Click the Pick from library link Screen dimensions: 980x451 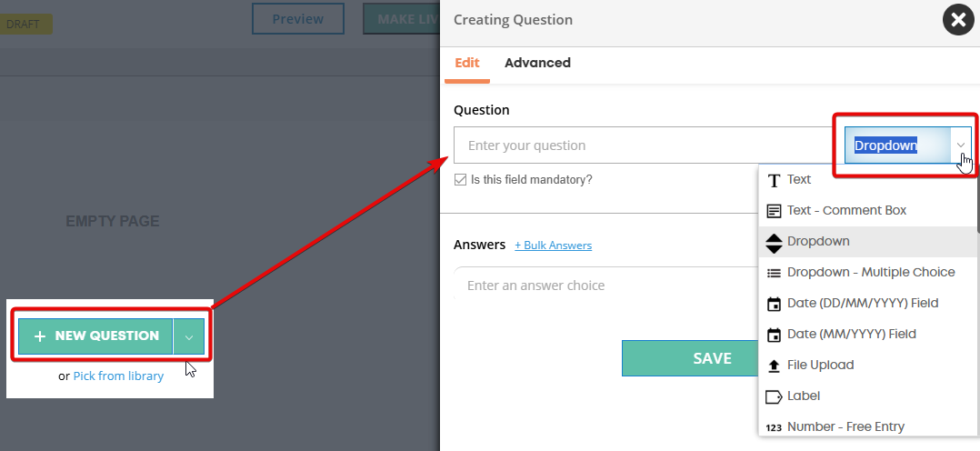[x=118, y=376]
